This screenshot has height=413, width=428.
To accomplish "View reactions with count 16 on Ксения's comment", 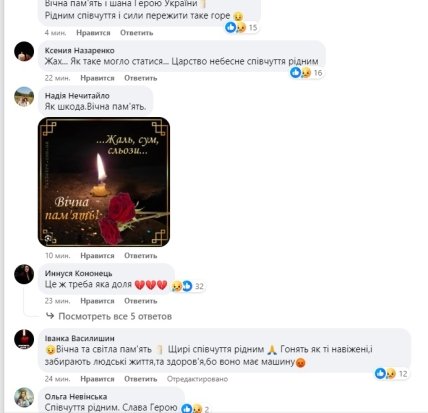I will pyautogui.click(x=306, y=73).
